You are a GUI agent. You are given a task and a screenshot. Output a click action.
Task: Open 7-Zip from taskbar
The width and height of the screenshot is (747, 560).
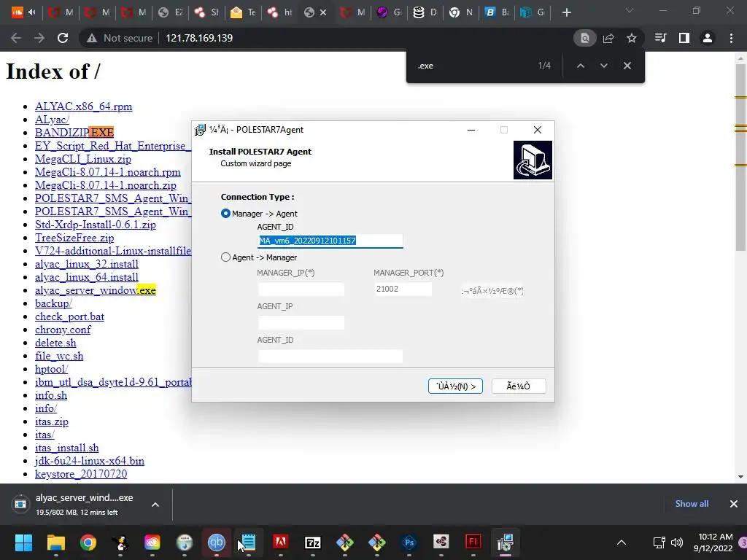tap(313, 542)
